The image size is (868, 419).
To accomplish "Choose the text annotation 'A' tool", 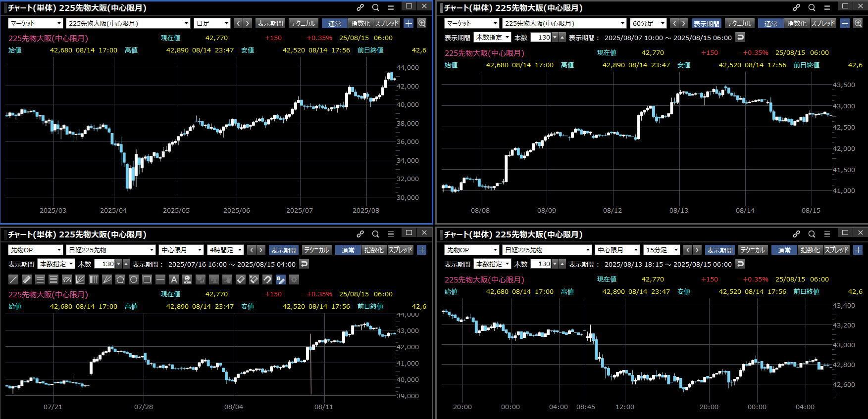I will (174, 279).
